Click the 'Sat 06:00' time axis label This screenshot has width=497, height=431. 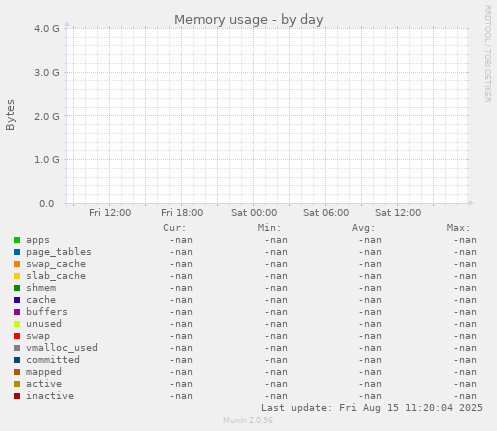tap(326, 213)
